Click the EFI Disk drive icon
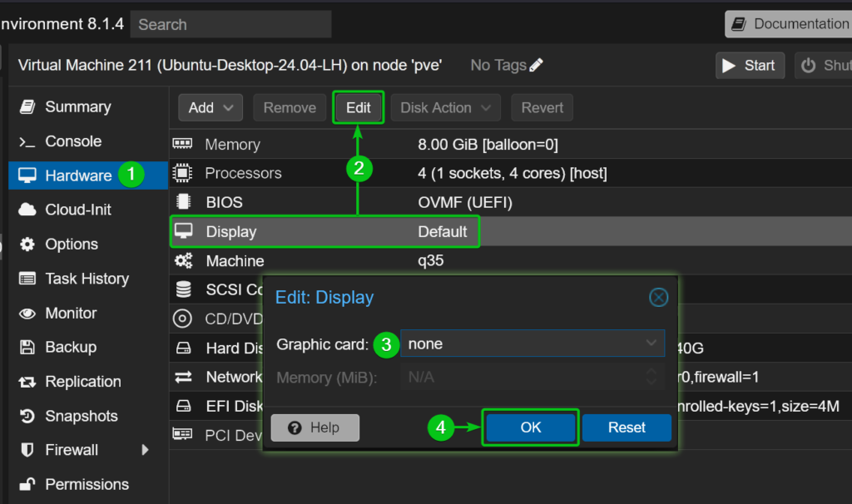Screen dimensions: 852x504 click(184, 406)
